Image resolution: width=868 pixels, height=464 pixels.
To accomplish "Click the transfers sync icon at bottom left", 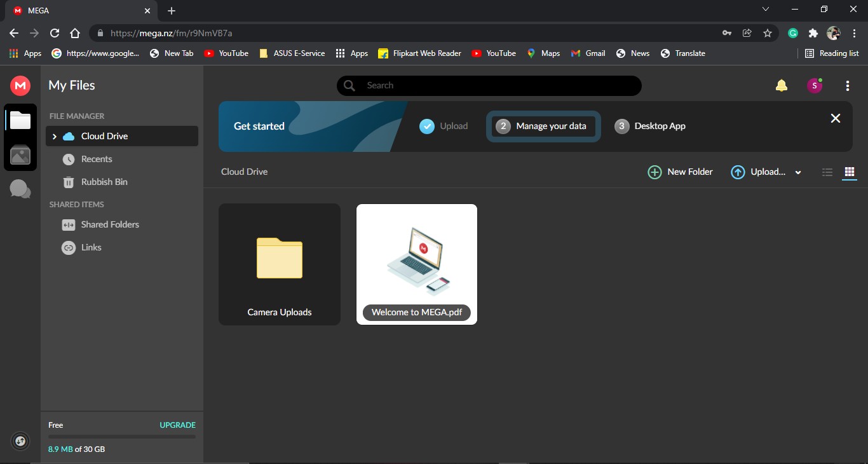I will point(20,441).
